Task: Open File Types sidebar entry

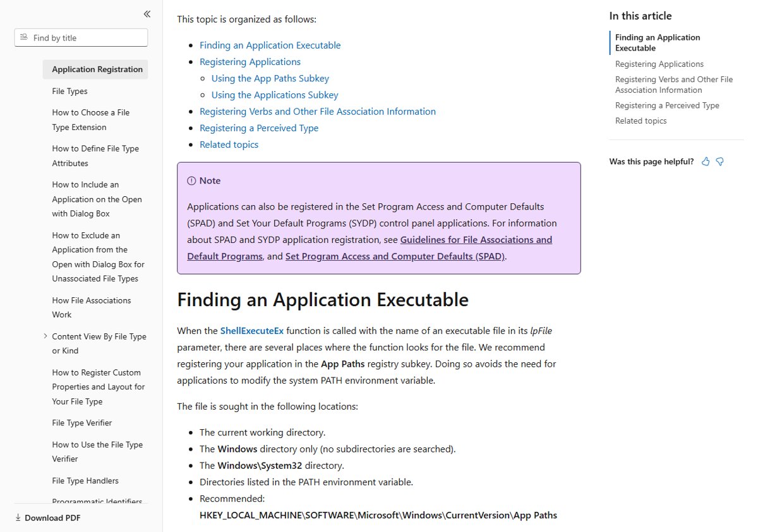Action: coord(69,91)
